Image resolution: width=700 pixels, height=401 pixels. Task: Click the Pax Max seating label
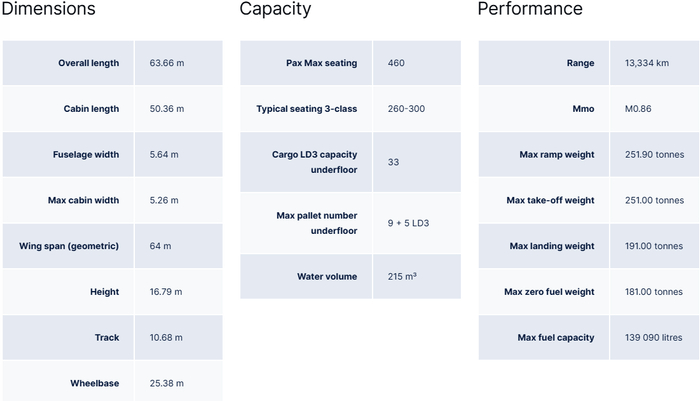coord(321,63)
